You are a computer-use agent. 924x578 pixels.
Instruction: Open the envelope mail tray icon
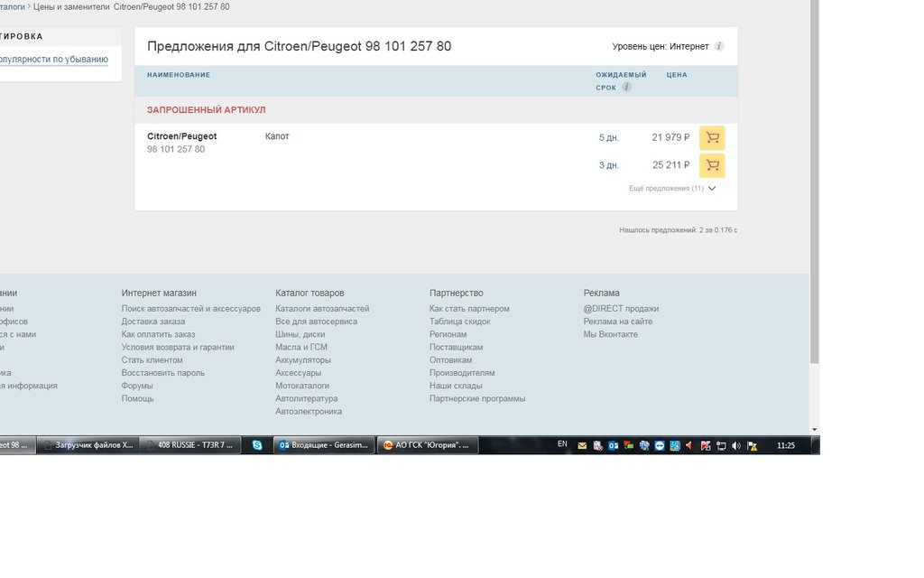[x=582, y=446]
